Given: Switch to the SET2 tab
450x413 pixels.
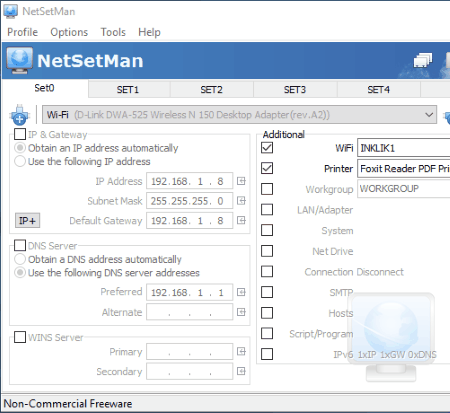Looking at the screenshot, I should (212, 90).
